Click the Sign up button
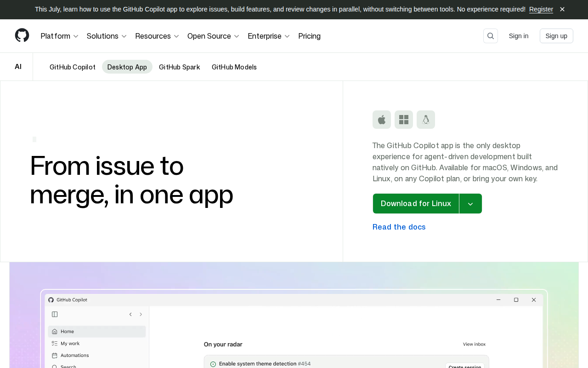This screenshot has width=588, height=368. pos(556,36)
